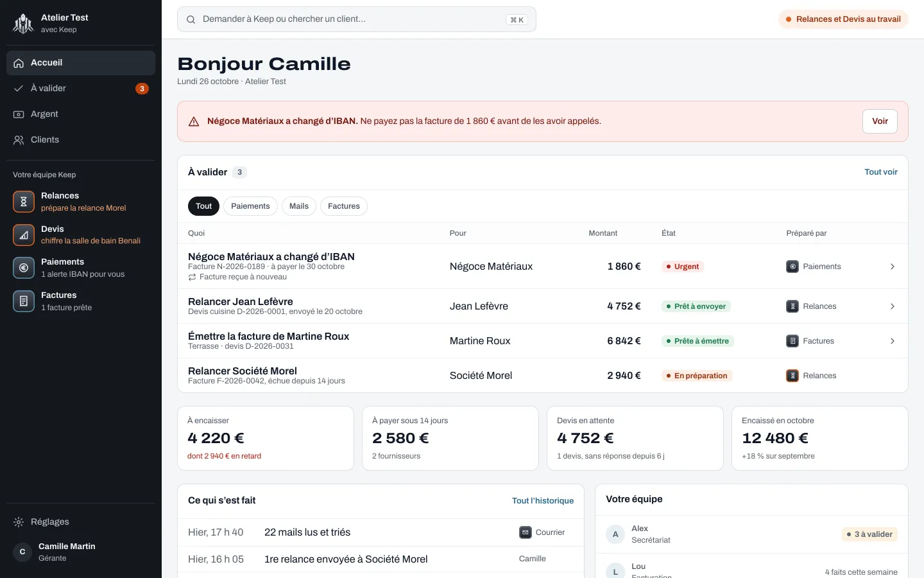The height and width of the screenshot is (578, 924).
Task: Open Réglages in the sidebar
Action: (x=81, y=522)
